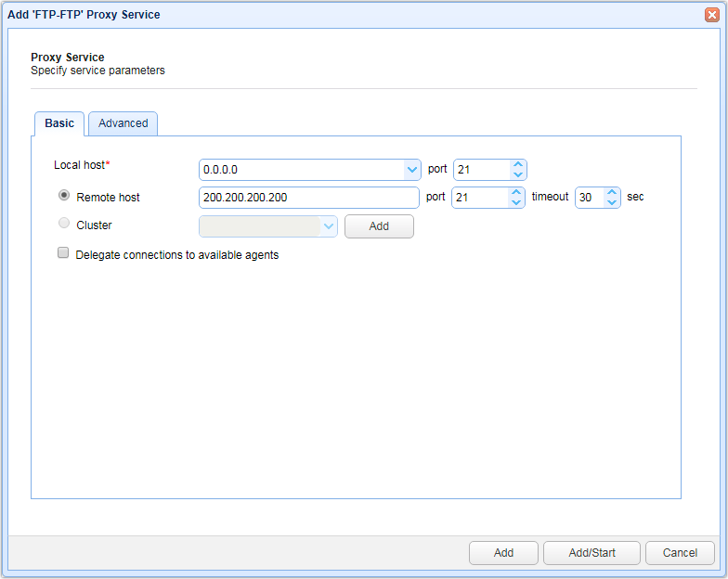This screenshot has height=579, width=728.
Task: Increase the Local host port value
Action: click(x=518, y=165)
